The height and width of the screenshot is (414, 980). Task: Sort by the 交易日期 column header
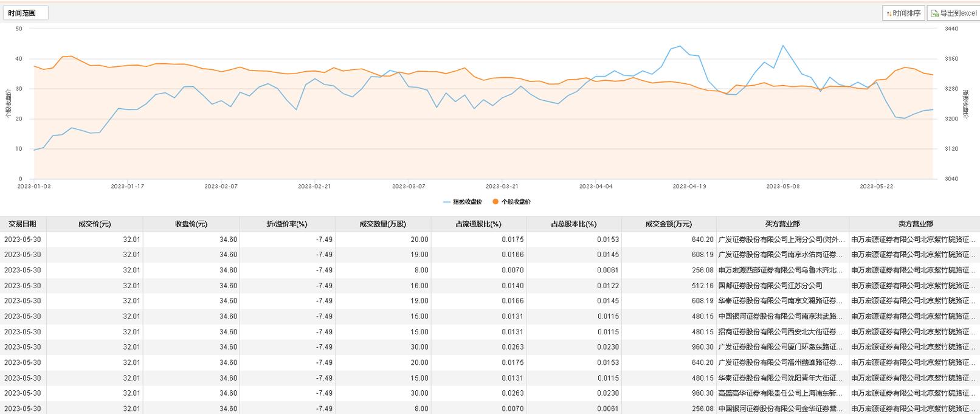pos(22,224)
